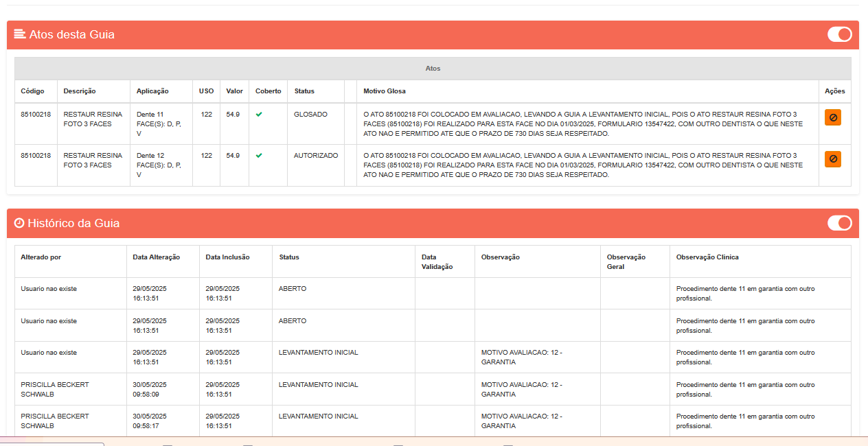Click the green Coberto checkmark for Dente 12
The height and width of the screenshot is (446, 868).
click(x=259, y=156)
